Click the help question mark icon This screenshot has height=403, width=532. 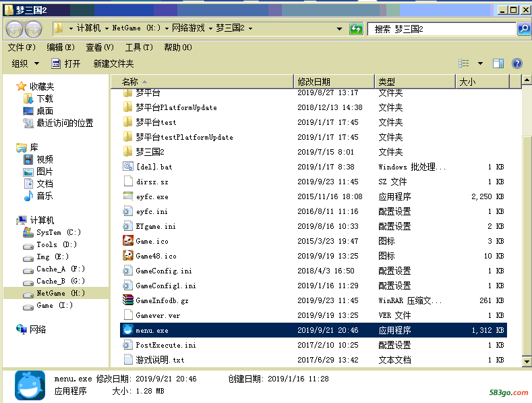point(517,63)
